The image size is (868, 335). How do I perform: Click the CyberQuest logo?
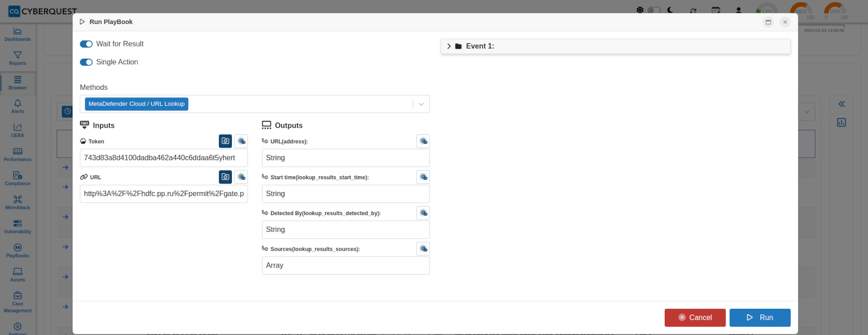pyautogui.click(x=42, y=11)
